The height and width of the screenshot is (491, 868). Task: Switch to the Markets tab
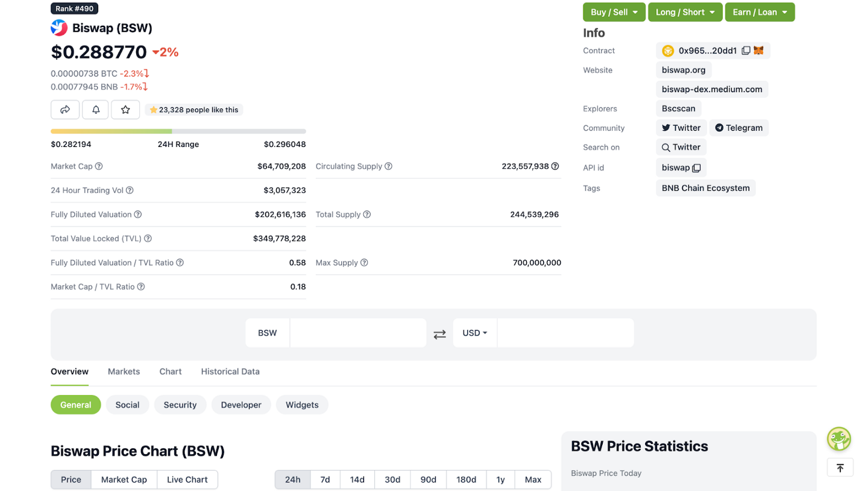124,372
